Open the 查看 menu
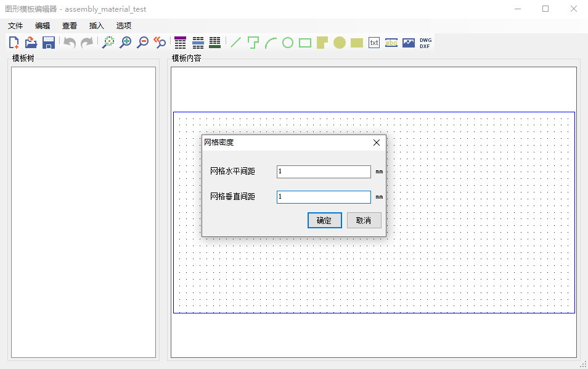The height and width of the screenshot is (369, 588). point(70,25)
